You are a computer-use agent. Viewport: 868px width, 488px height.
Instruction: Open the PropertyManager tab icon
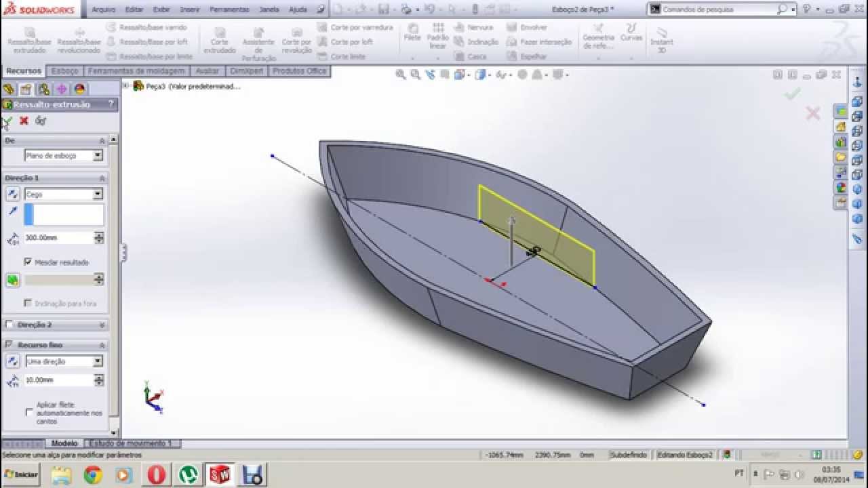click(x=26, y=89)
